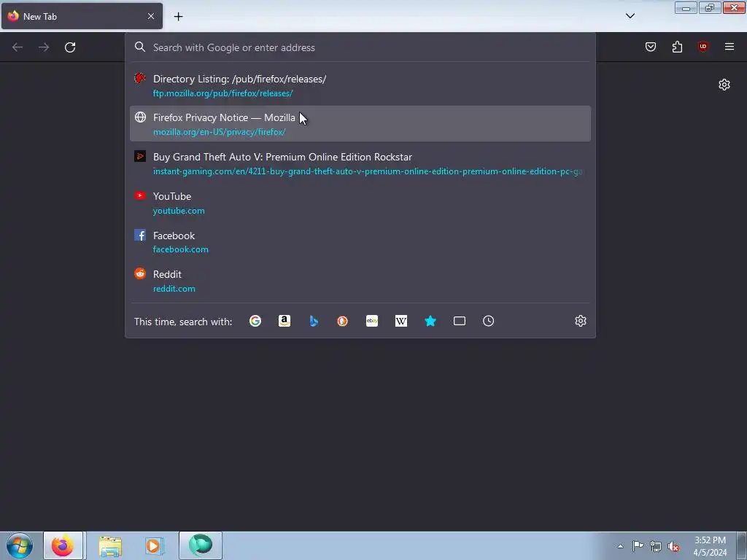
Task: Click the address bar search field
Action: [360, 47]
